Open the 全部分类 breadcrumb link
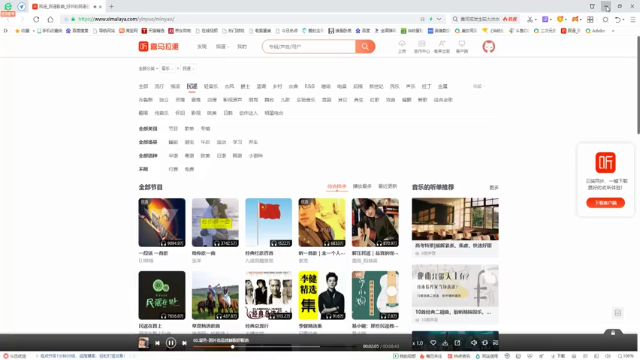Viewport: 640px width, 360px height. (x=147, y=68)
